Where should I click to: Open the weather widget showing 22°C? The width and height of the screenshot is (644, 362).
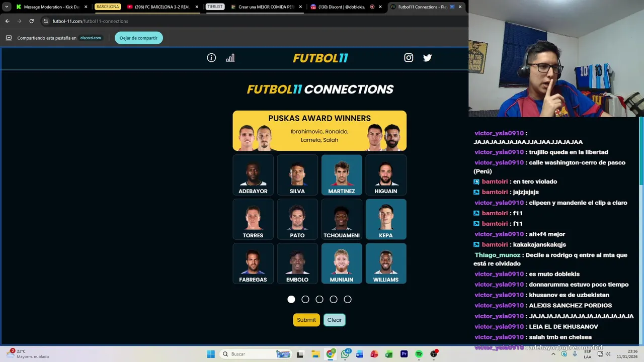(28, 353)
